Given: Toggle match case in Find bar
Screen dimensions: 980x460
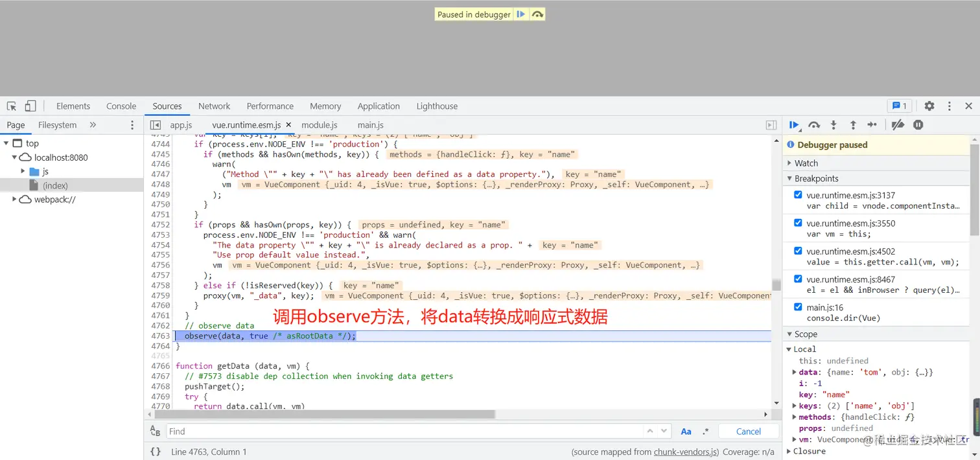Looking at the screenshot, I should click(686, 431).
